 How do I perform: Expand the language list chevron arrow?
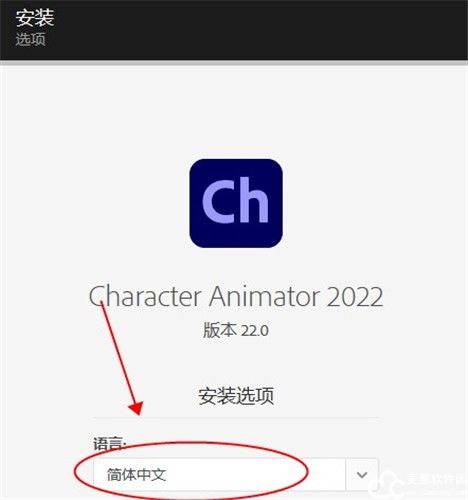[362, 475]
